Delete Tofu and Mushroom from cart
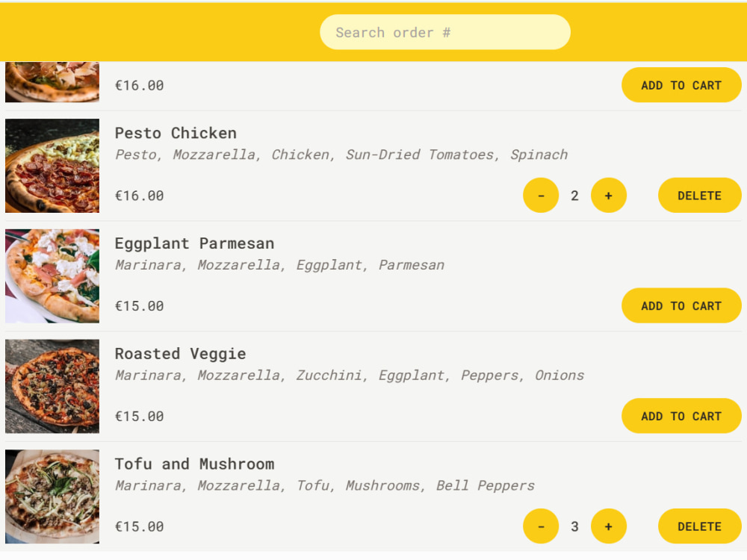Screen dimensions: 747x560 pos(699,526)
